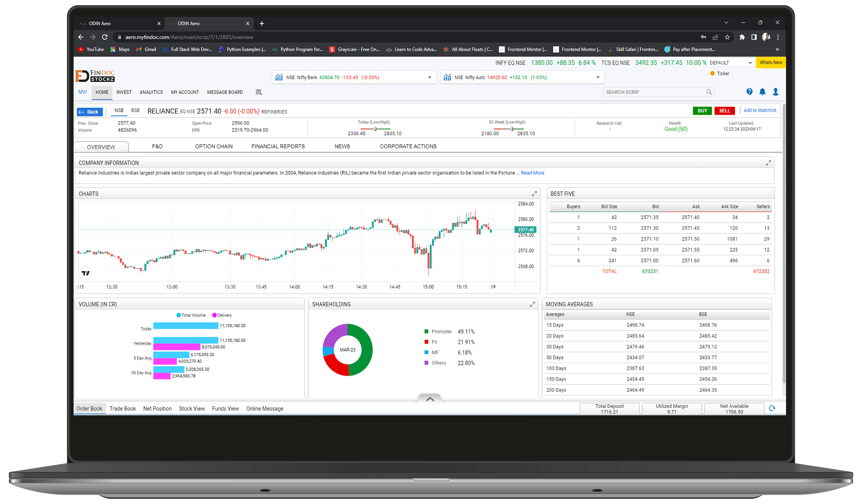Expand the Company Information panel
The width and height of the screenshot is (862, 504).
click(768, 163)
